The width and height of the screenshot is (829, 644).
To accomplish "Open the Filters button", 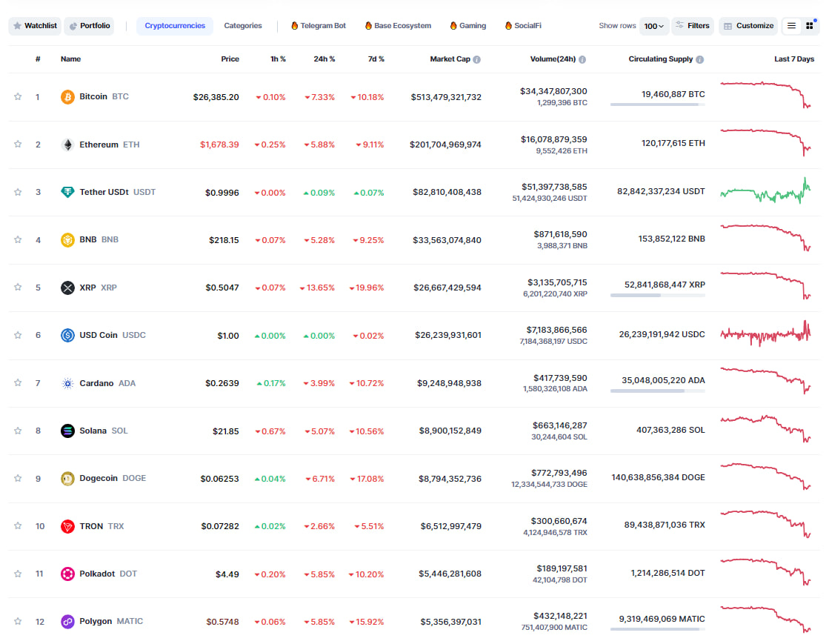I will pyautogui.click(x=693, y=25).
